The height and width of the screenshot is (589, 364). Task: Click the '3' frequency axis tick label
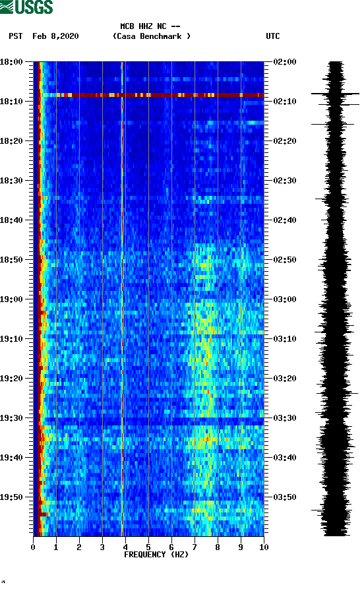[102, 547]
